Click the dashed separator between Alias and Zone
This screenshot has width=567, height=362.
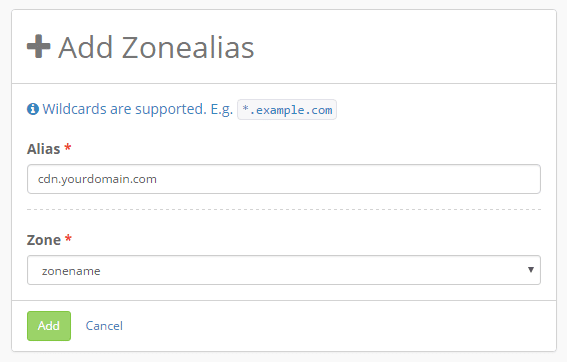coord(284,209)
